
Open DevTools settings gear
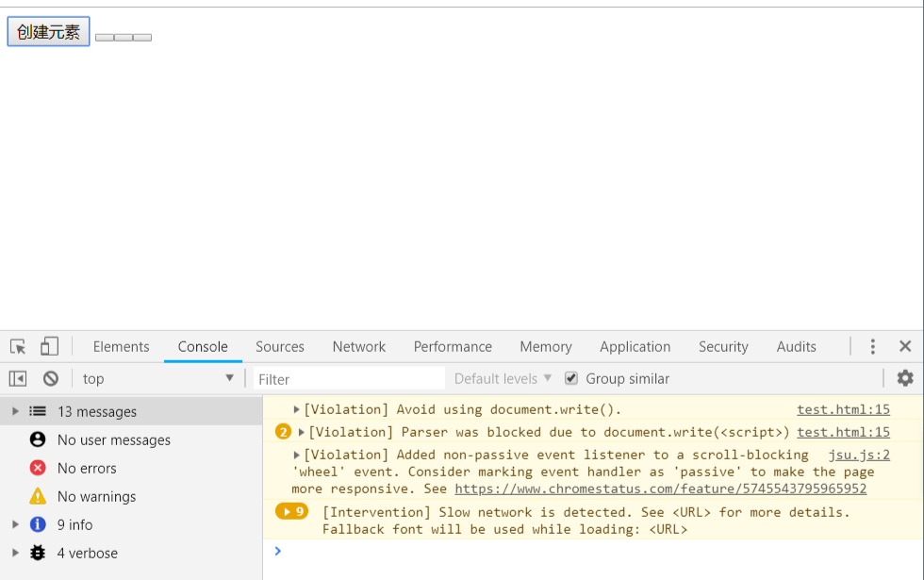(905, 378)
